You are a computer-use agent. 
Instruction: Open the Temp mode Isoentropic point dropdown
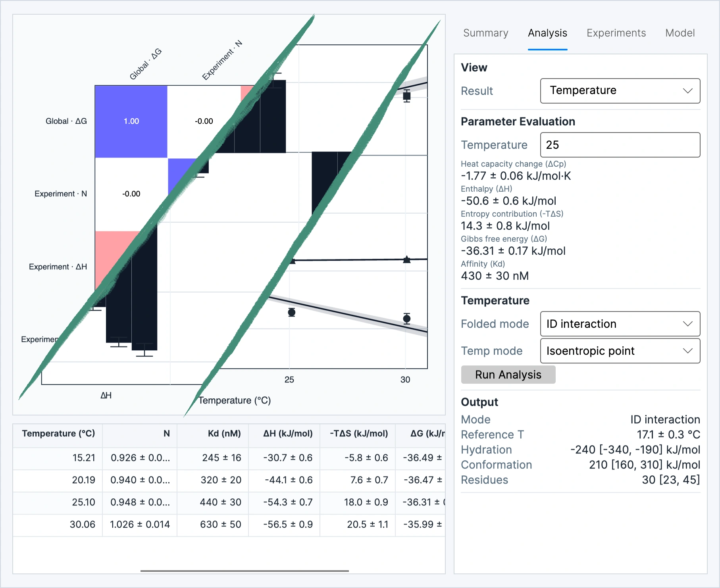coord(620,351)
